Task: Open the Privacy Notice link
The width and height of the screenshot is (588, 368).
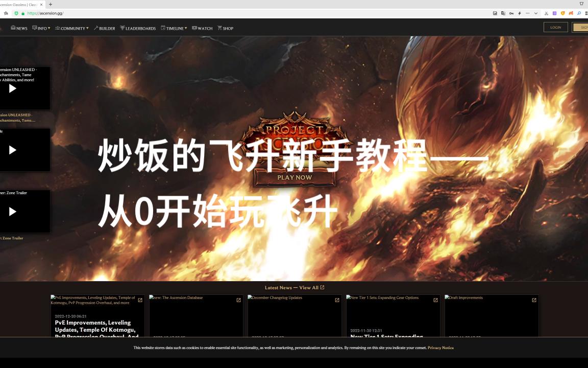Action: (440, 348)
